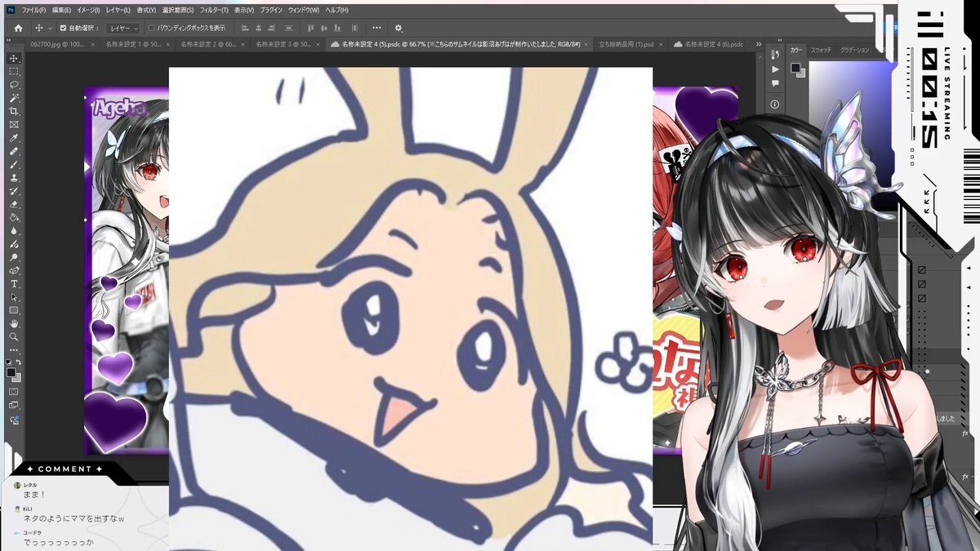Select the Blur tool
The width and height of the screenshot is (980, 551).
tap(14, 231)
